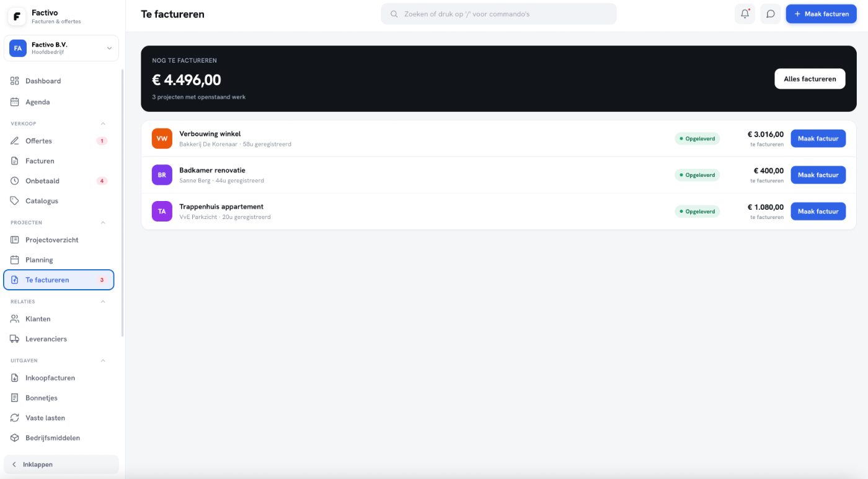868x479 pixels.
Task: Go to Dashboard
Action: click(59, 81)
